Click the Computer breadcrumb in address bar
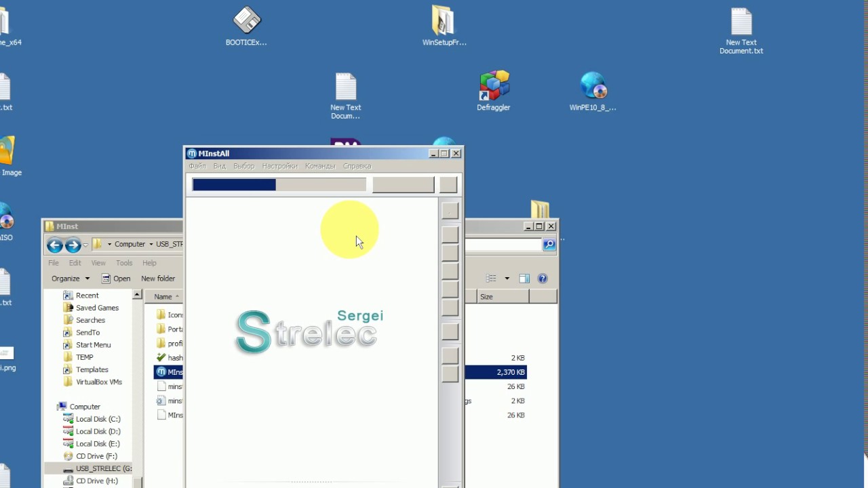868x488 pixels. [x=130, y=245]
